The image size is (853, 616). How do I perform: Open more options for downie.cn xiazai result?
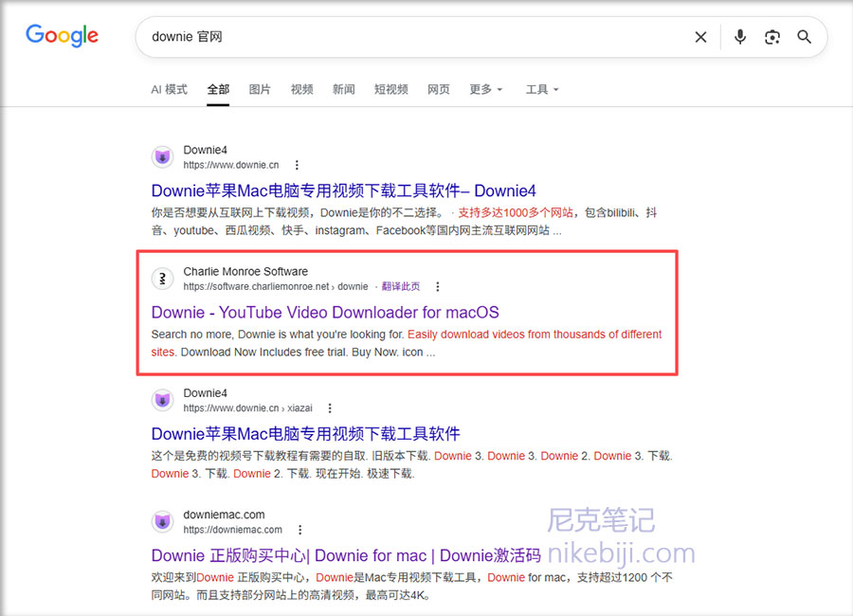[330, 408]
